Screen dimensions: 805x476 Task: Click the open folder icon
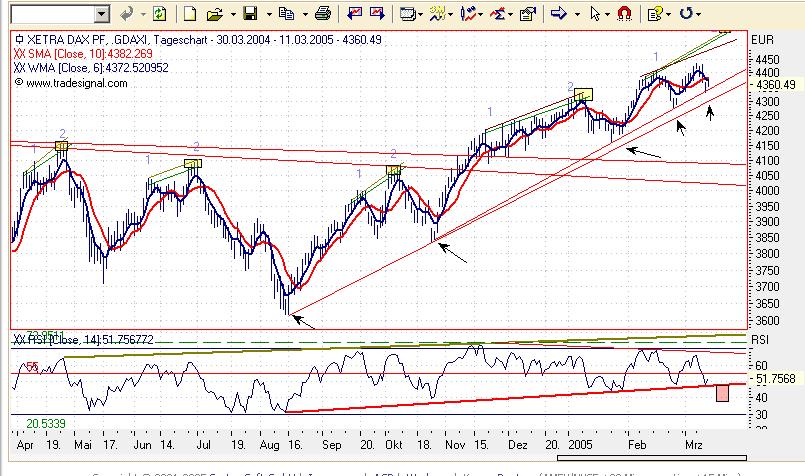coord(215,14)
